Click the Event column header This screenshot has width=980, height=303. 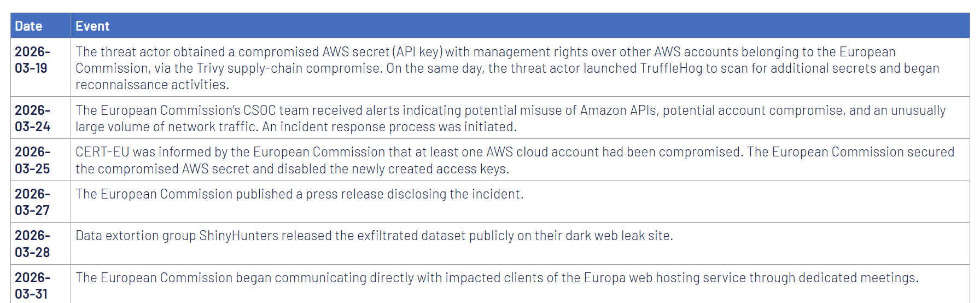click(92, 26)
